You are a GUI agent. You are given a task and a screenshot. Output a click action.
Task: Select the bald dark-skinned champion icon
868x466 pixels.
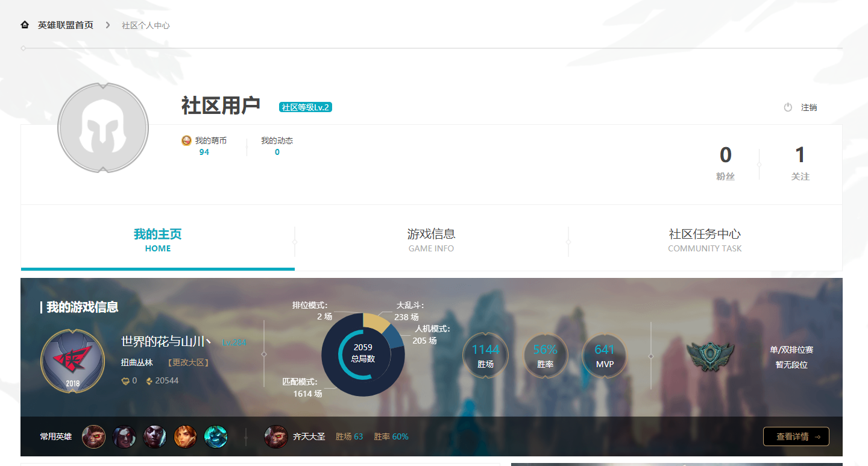pos(154,436)
